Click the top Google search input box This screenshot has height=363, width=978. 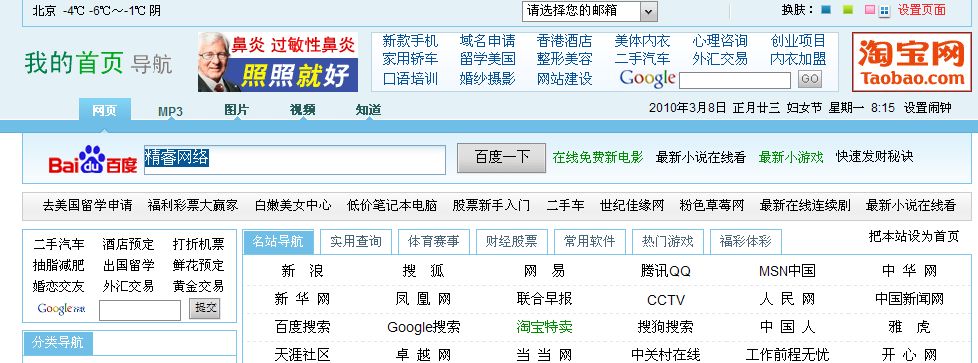coord(735,80)
